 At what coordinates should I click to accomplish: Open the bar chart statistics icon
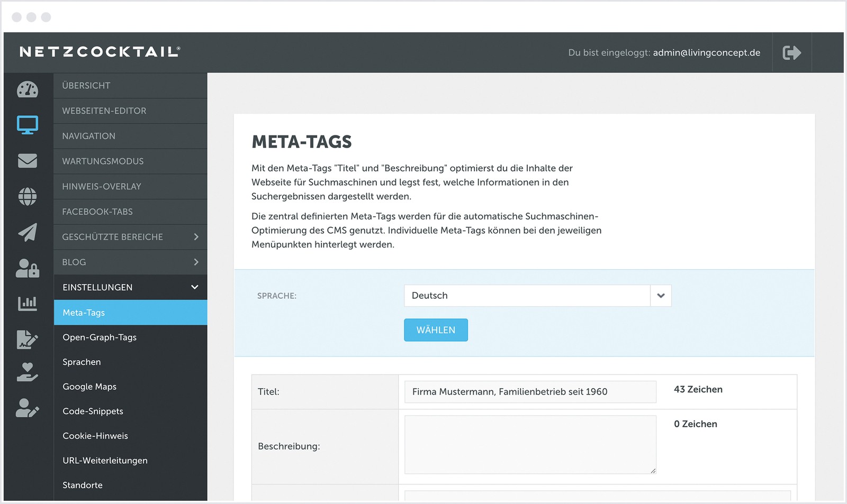click(x=28, y=304)
